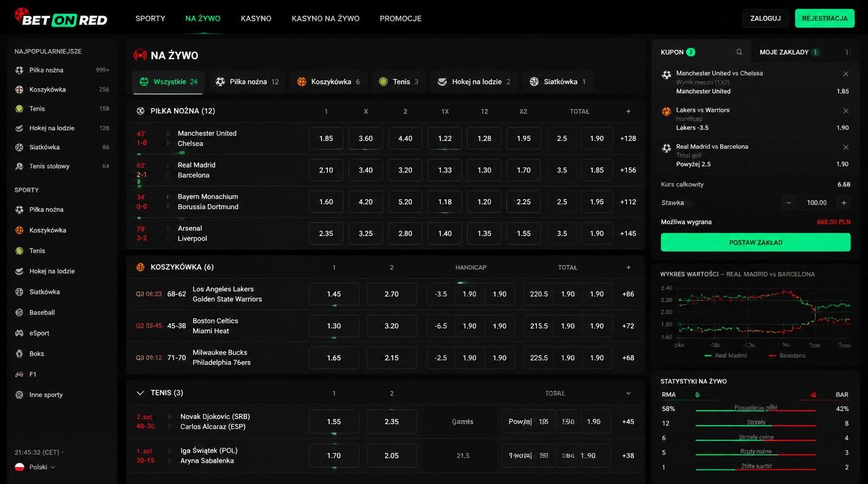Expand +156 markets for Real Madrid match
Screen dimensions: 868x484
[628, 170]
